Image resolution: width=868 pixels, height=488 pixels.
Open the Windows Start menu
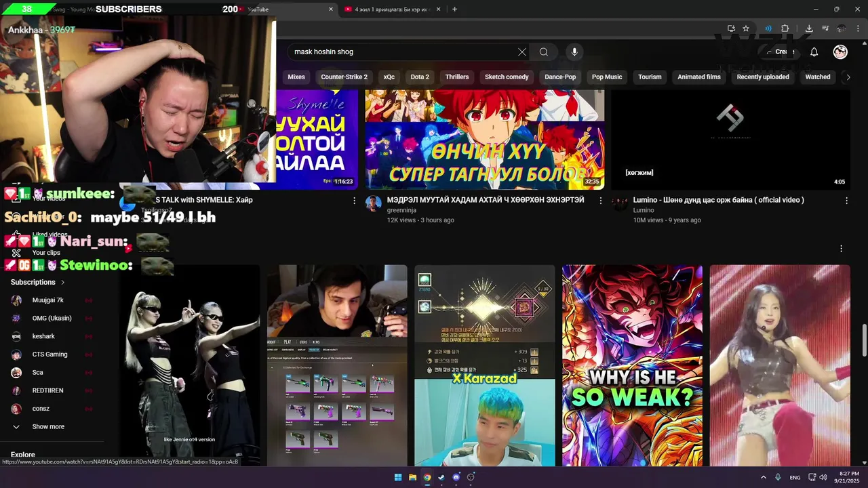pyautogui.click(x=398, y=477)
